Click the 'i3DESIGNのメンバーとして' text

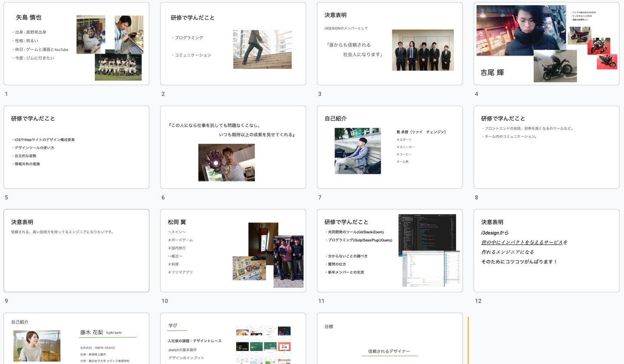(x=346, y=28)
